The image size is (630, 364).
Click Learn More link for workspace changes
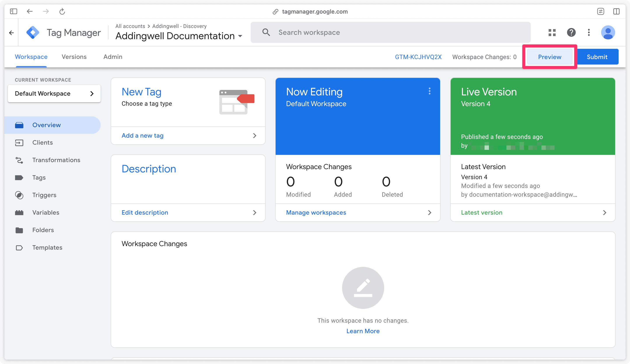pos(363,331)
